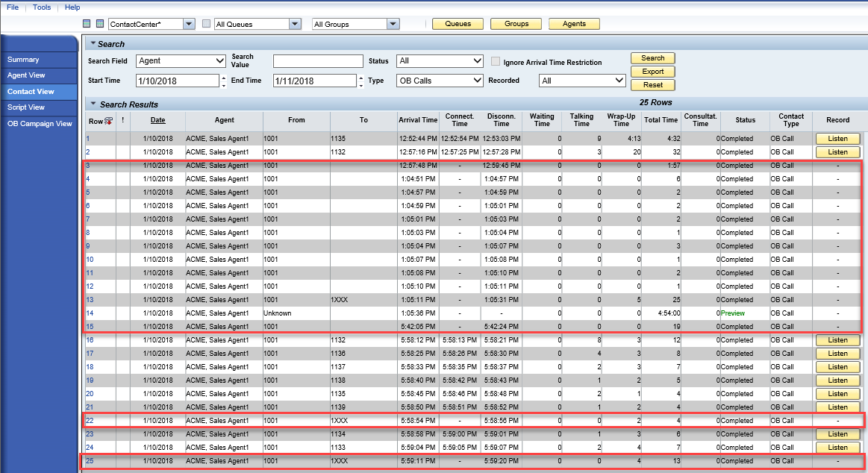Screen dimensions: 868x473
Task: Open the Tools menu
Action: pos(42,7)
